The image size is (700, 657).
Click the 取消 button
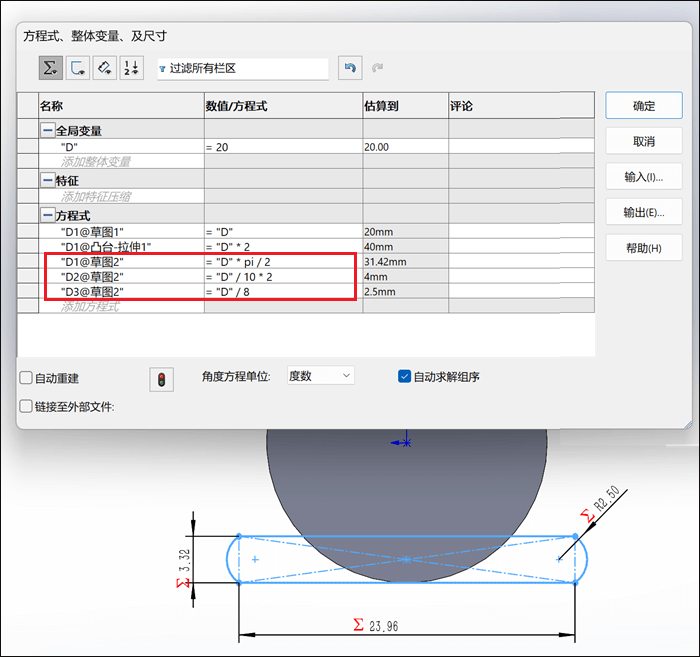[x=644, y=141]
